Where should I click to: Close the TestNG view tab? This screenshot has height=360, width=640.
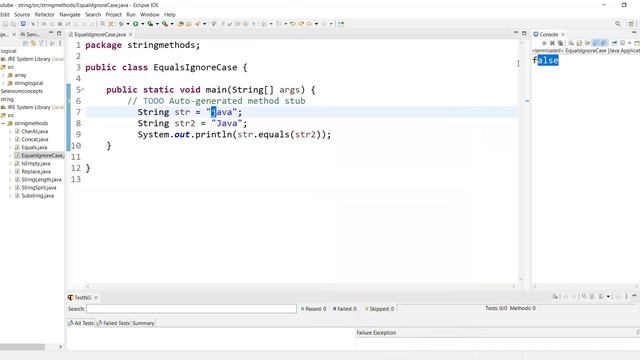pos(96,298)
